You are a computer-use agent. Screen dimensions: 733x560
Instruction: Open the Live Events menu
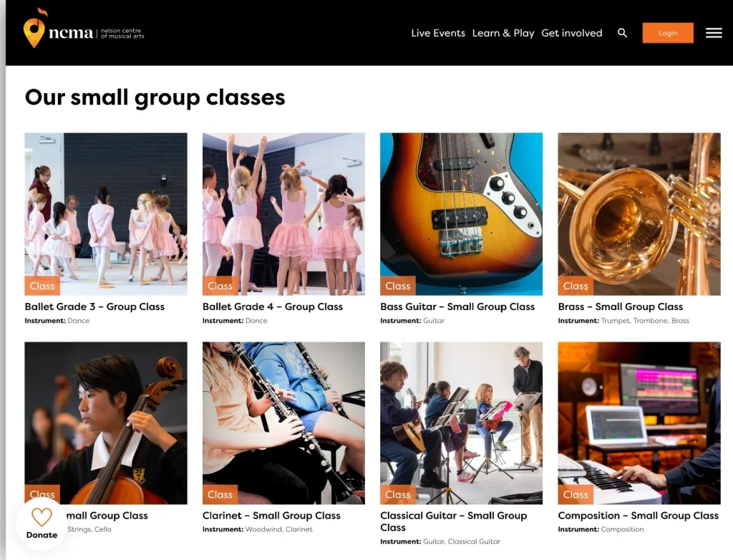tap(438, 33)
